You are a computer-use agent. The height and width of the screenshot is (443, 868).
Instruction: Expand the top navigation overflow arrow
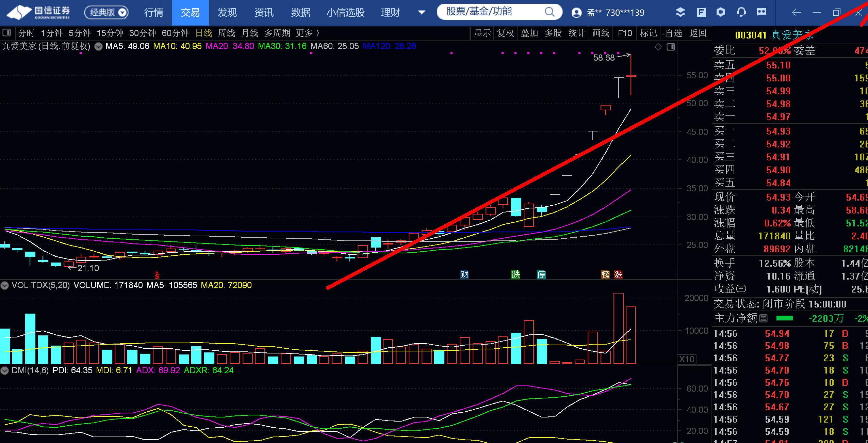coord(422,13)
